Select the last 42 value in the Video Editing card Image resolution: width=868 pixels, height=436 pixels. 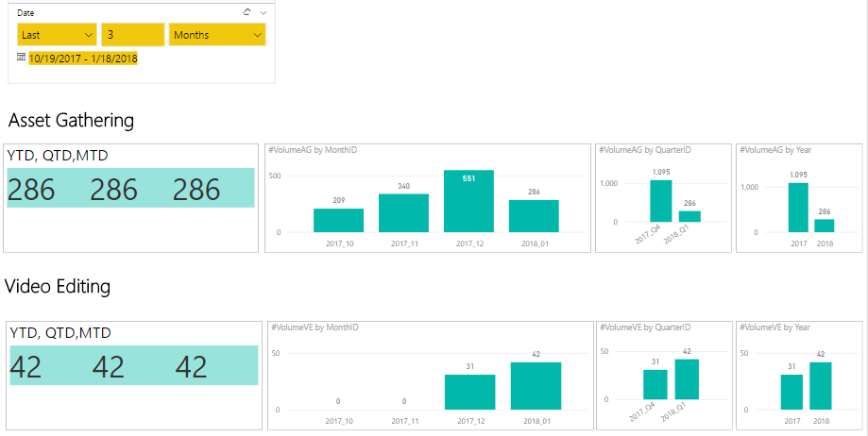191,367
